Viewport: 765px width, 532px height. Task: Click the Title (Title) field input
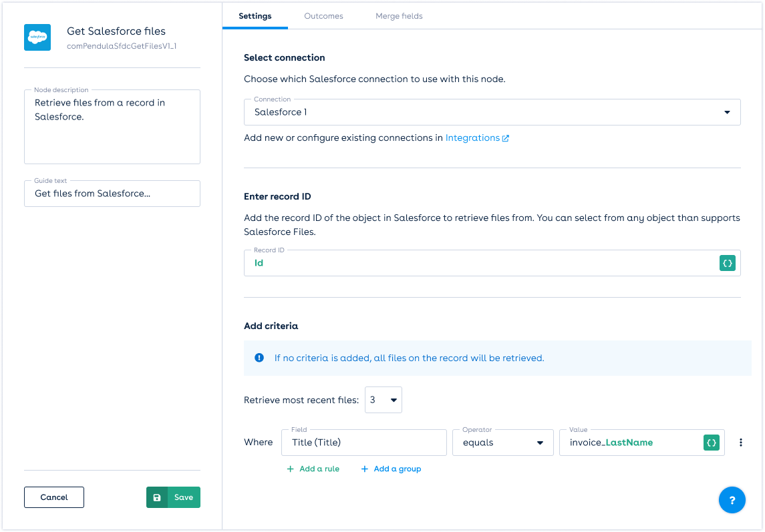(x=364, y=443)
